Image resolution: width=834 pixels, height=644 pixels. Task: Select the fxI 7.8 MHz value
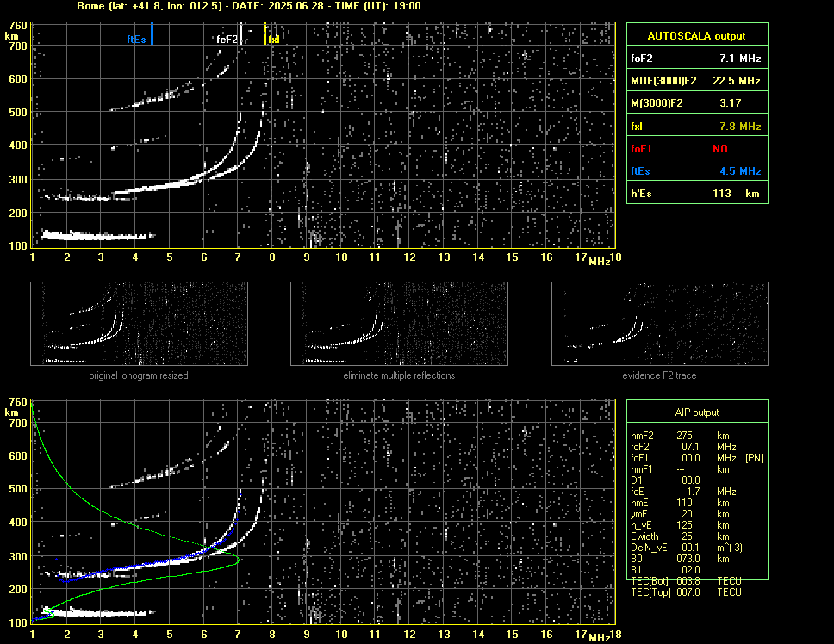point(740,127)
